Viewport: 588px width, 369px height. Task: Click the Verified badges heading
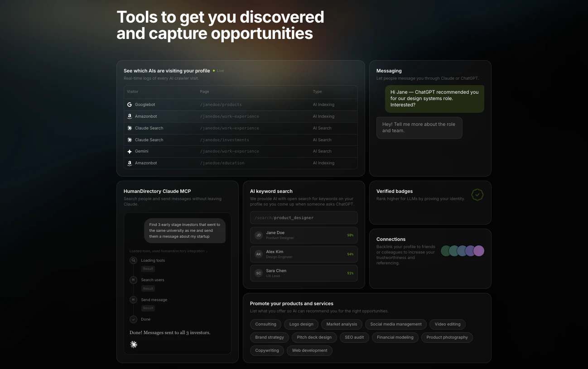click(395, 191)
